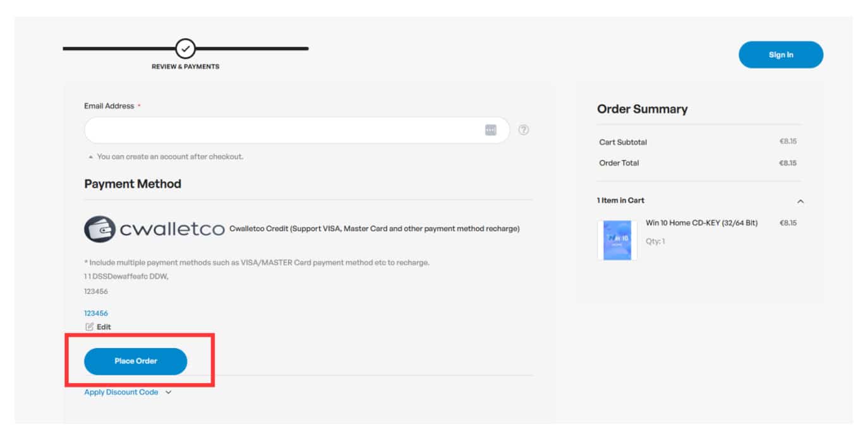Focus the Email Address input field

coord(284,130)
